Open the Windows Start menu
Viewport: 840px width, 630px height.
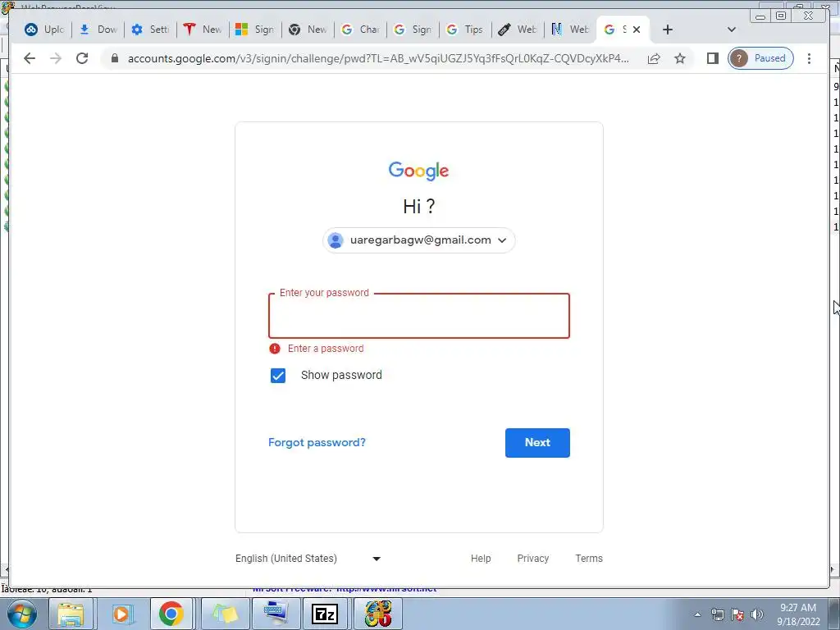click(21, 614)
